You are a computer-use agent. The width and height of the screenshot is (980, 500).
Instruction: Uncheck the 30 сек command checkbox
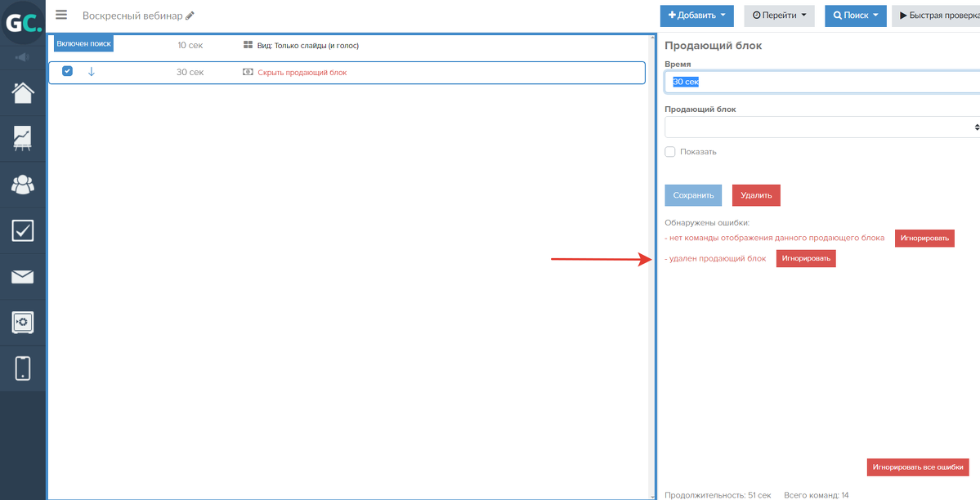pyautogui.click(x=68, y=71)
